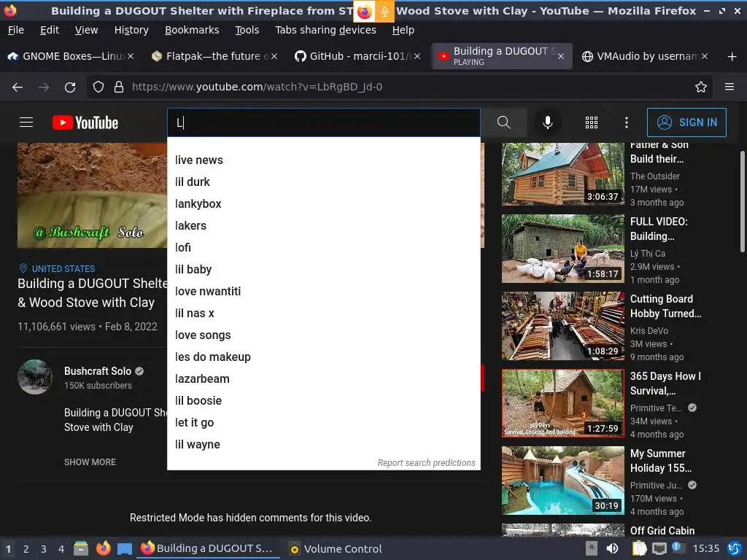Select the 'lil durk' suggestion
747x560 pixels.
tap(323, 182)
